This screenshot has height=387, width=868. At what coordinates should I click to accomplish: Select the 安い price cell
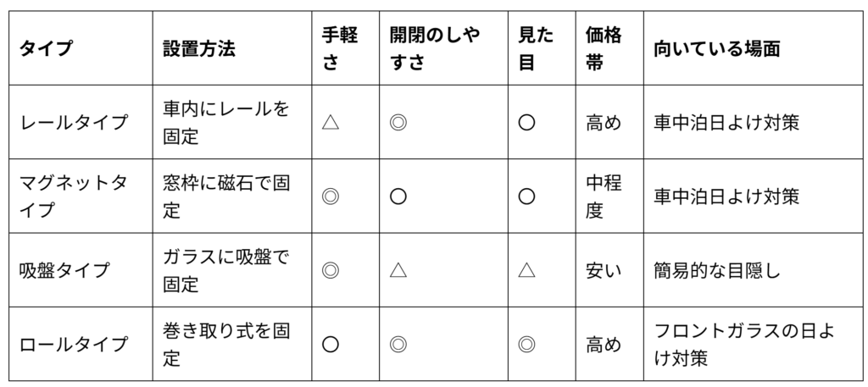tap(604, 270)
